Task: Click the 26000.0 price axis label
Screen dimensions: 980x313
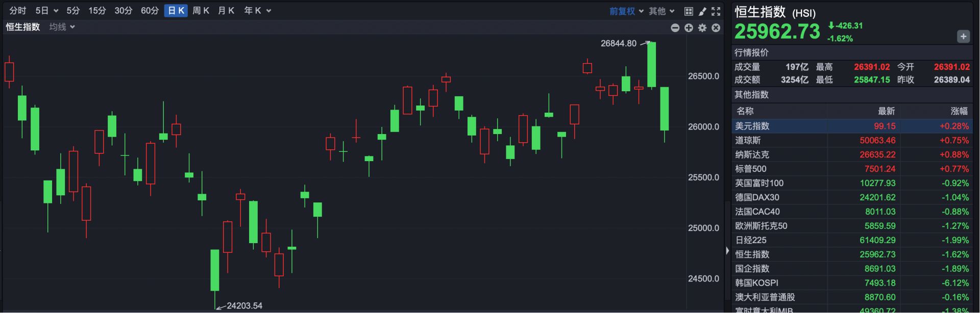Action: pyautogui.click(x=703, y=127)
